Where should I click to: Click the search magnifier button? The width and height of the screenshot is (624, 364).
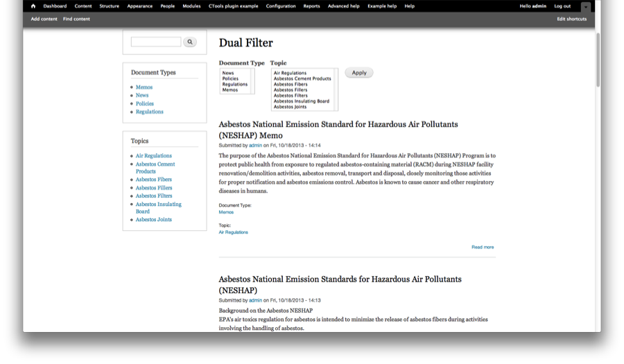pos(190,42)
